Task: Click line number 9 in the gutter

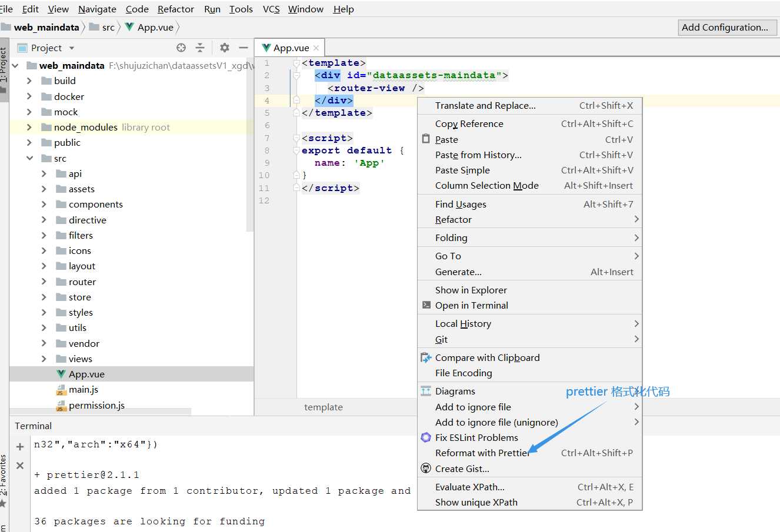Action: [267, 163]
